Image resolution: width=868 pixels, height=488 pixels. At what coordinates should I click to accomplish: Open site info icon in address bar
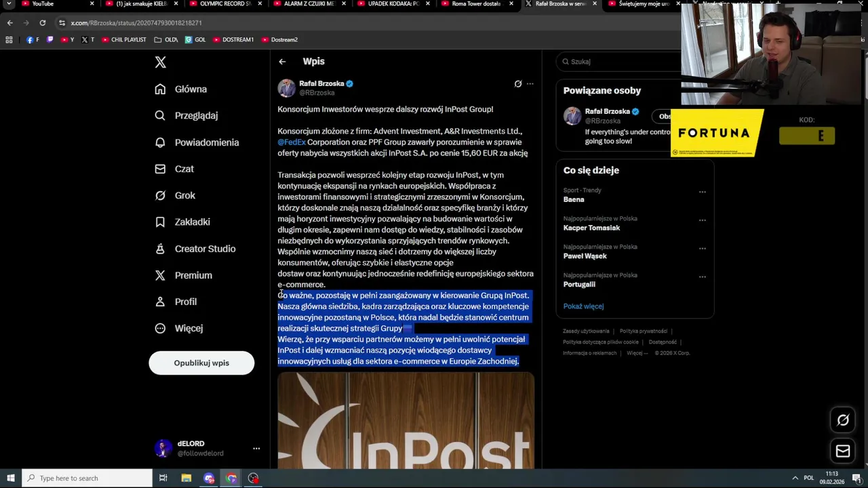[62, 23]
